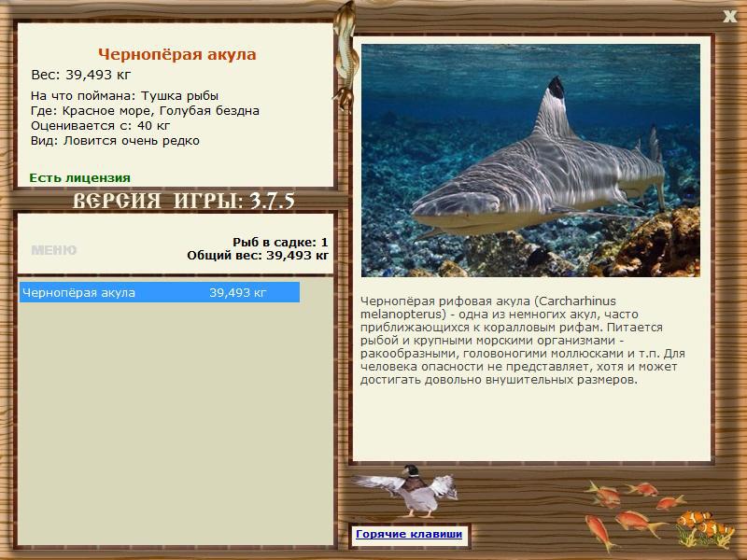The width and height of the screenshot is (747, 560).
Task: Click Общий вес: 39,493 кг total
Action: [x=258, y=256]
